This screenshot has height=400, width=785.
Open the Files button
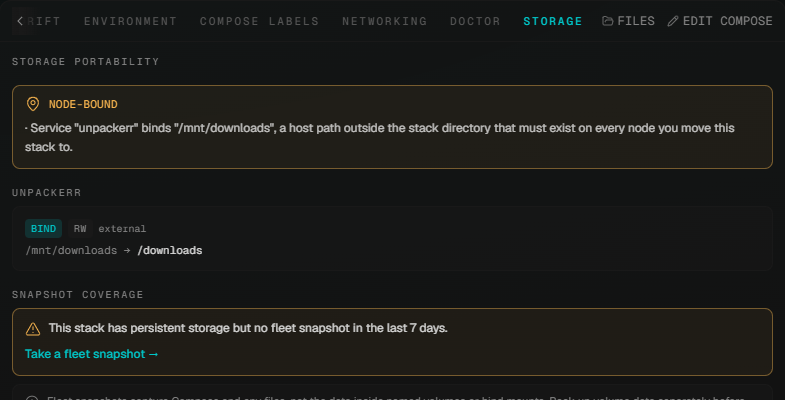pyautogui.click(x=628, y=21)
